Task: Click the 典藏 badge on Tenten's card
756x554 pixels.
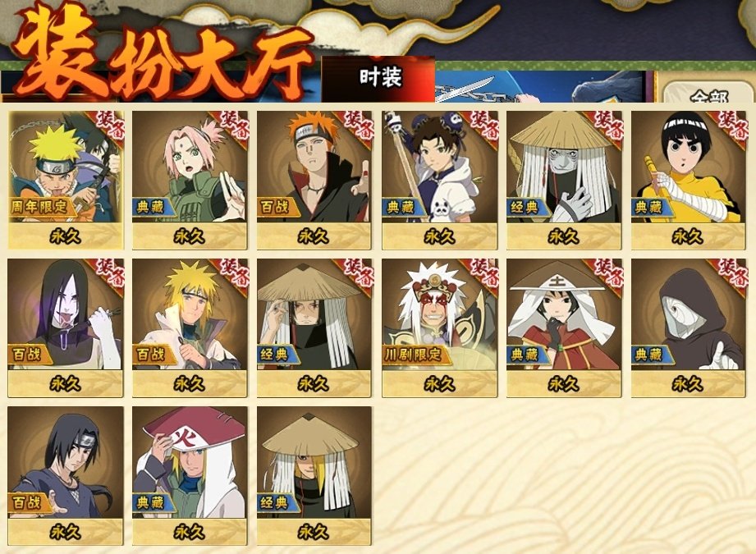Action: pyautogui.click(x=401, y=208)
